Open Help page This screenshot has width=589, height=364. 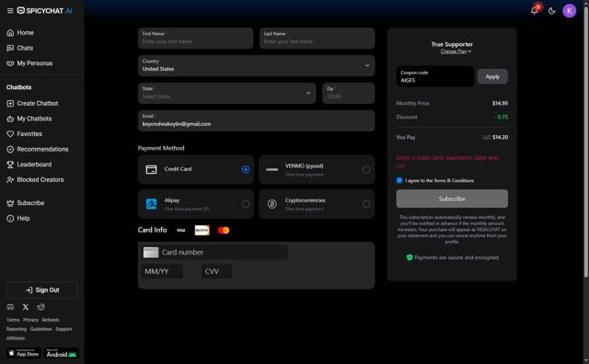[18, 219]
